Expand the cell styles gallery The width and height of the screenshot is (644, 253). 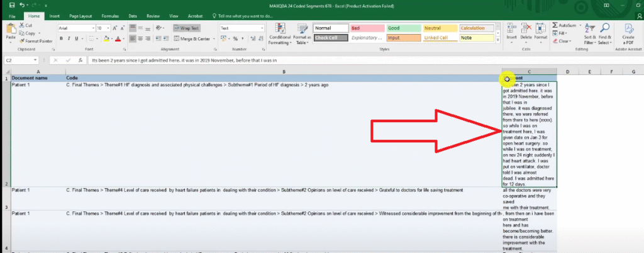[x=498, y=40]
